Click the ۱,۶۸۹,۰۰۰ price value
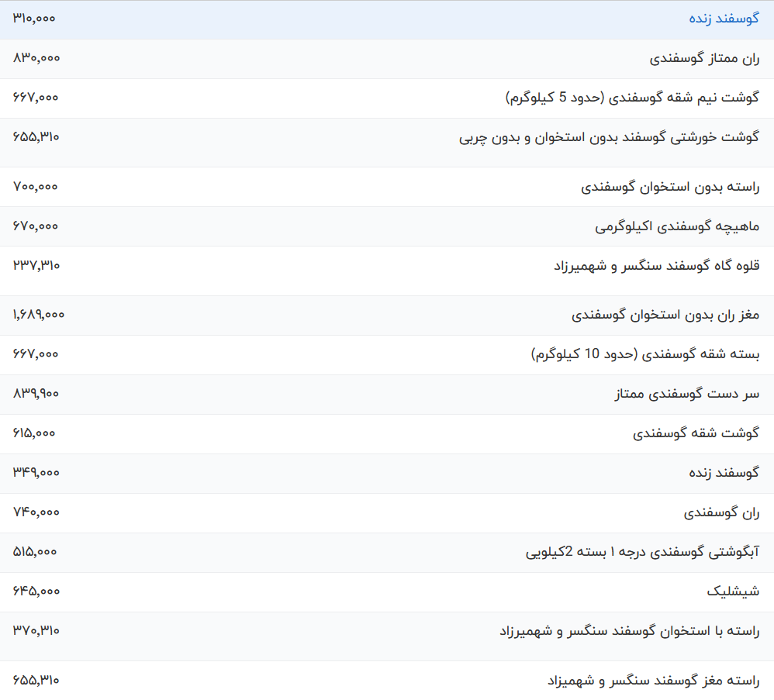Image resolution: width=774 pixels, height=700 pixels. (39, 315)
